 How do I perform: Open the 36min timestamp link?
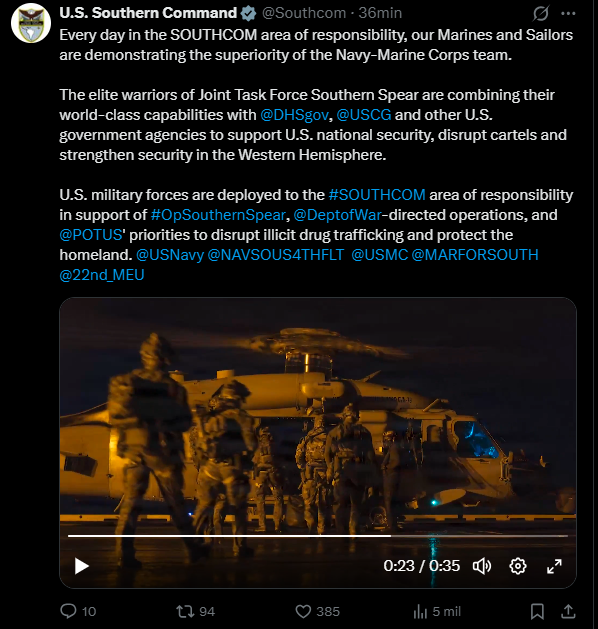tap(380, 13)
